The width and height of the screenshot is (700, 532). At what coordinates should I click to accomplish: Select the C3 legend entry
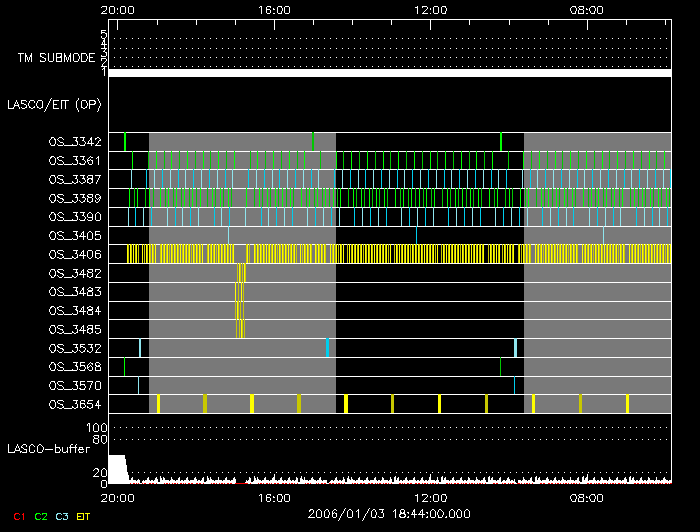click(x=64, y=516)
